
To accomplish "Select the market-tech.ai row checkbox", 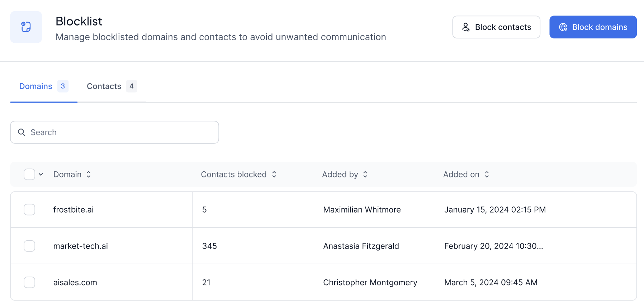I will [x=29, y=246].
